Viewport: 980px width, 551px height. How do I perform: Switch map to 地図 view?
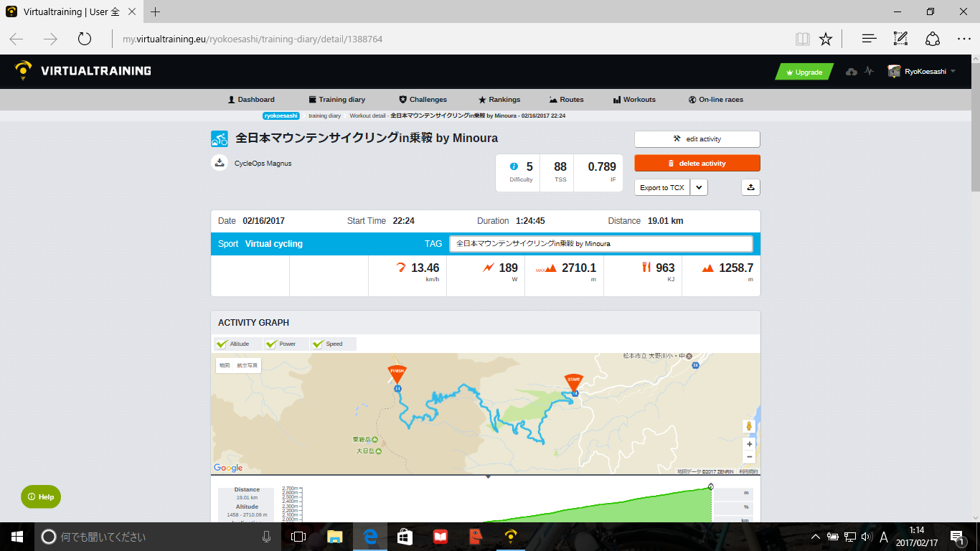(x=225, y=365)
